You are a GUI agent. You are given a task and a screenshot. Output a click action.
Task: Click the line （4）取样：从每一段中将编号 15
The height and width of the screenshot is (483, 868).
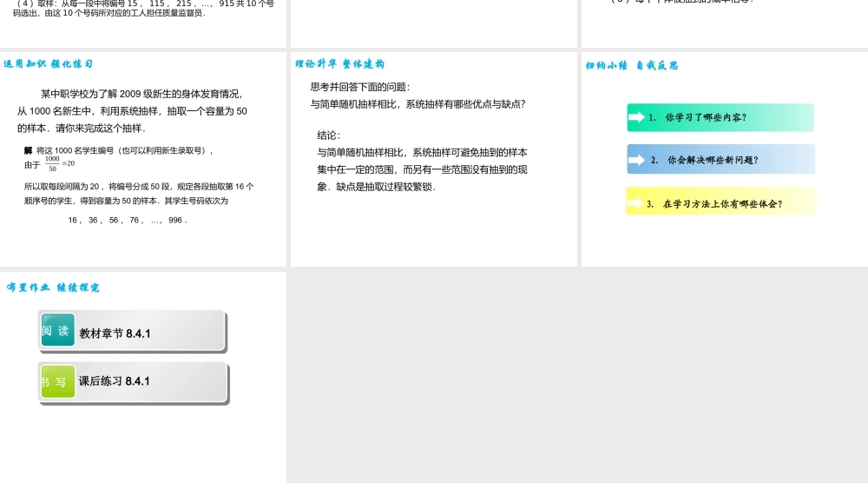point(145,3)
